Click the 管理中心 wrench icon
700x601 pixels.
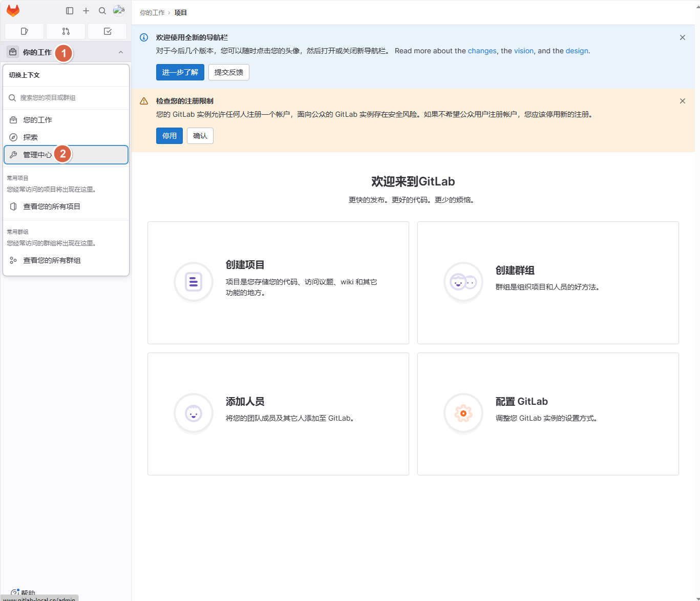(13, 155)
